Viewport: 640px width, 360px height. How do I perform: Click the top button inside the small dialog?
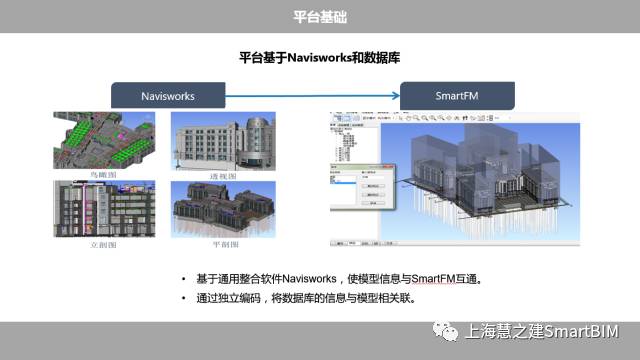coord(373,186)
